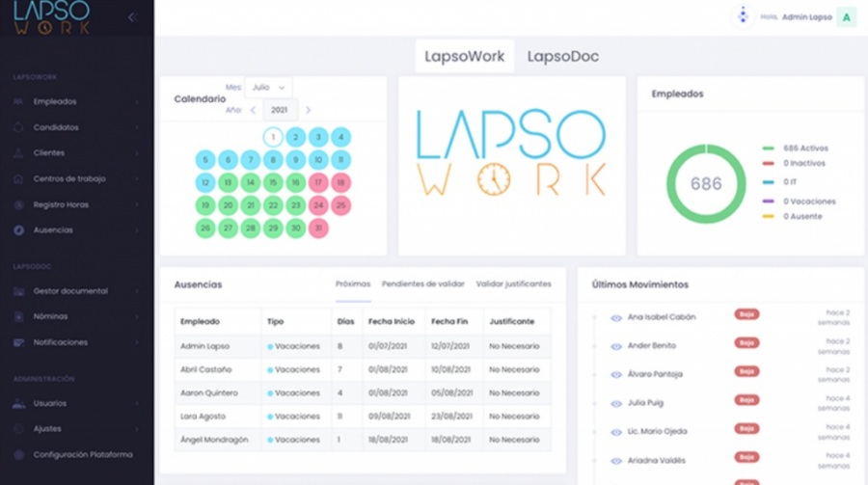Open the apps dots icon beside Hola

(x=743, y=16)
